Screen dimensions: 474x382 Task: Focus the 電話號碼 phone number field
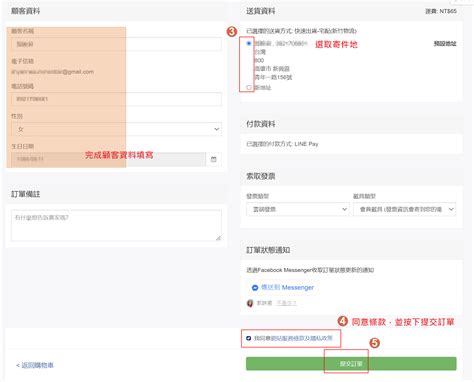(x=116, y=99)
